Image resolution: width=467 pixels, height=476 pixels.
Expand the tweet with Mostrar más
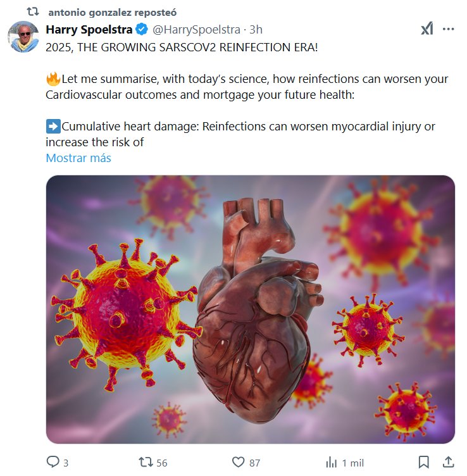click(78, 158)
